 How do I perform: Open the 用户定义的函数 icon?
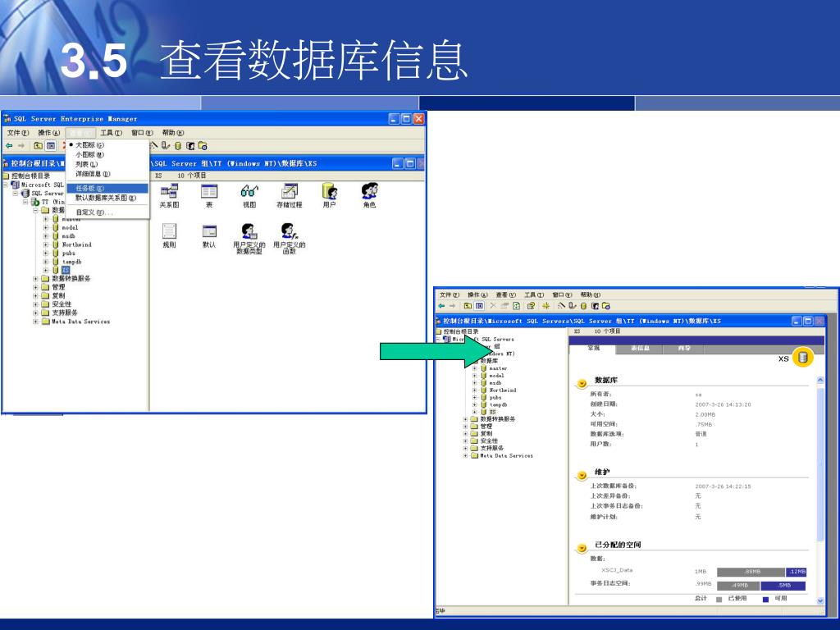click(x=290, y=239)
